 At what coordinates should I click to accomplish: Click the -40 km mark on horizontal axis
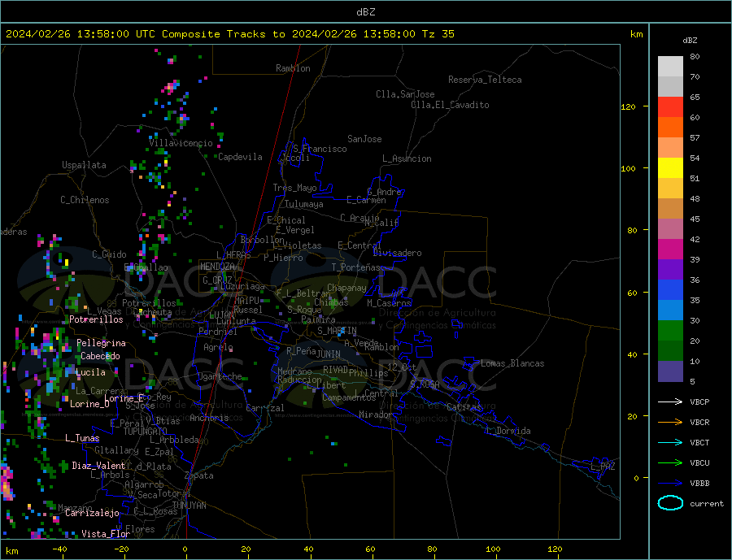coord(59,549)
